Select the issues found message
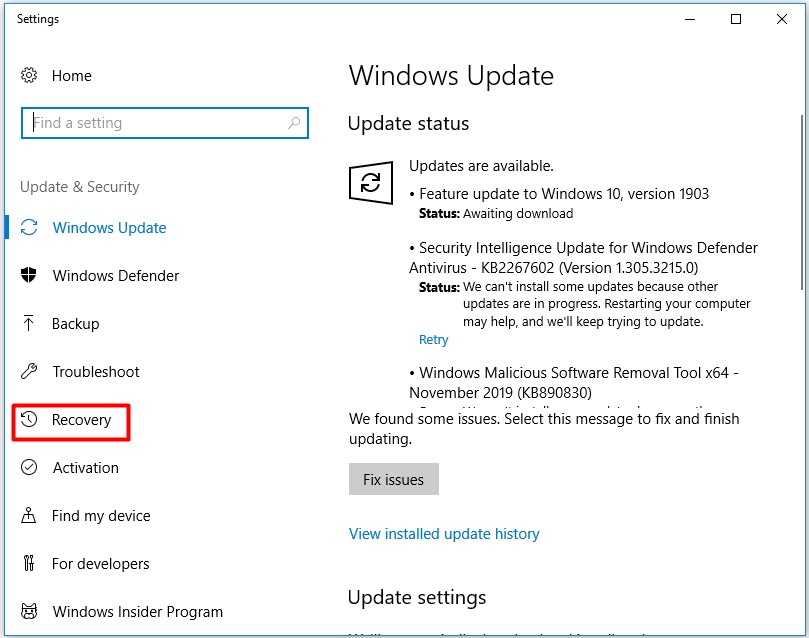 (x=544, y=429)
